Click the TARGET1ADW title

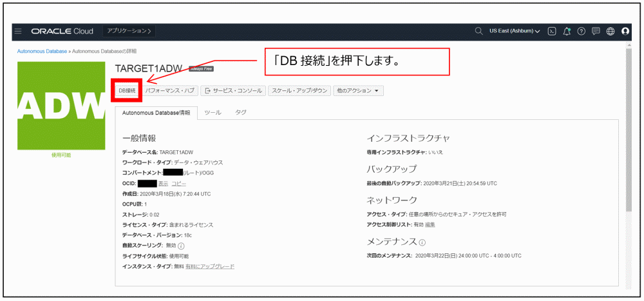(149, 69)
